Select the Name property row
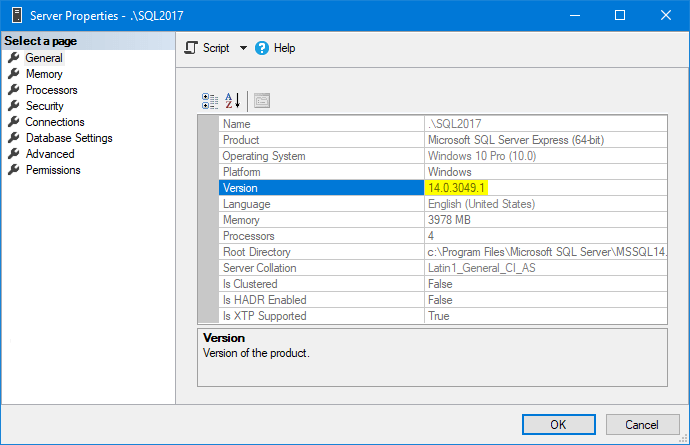The image size is (690, 445). click(443, 124)
